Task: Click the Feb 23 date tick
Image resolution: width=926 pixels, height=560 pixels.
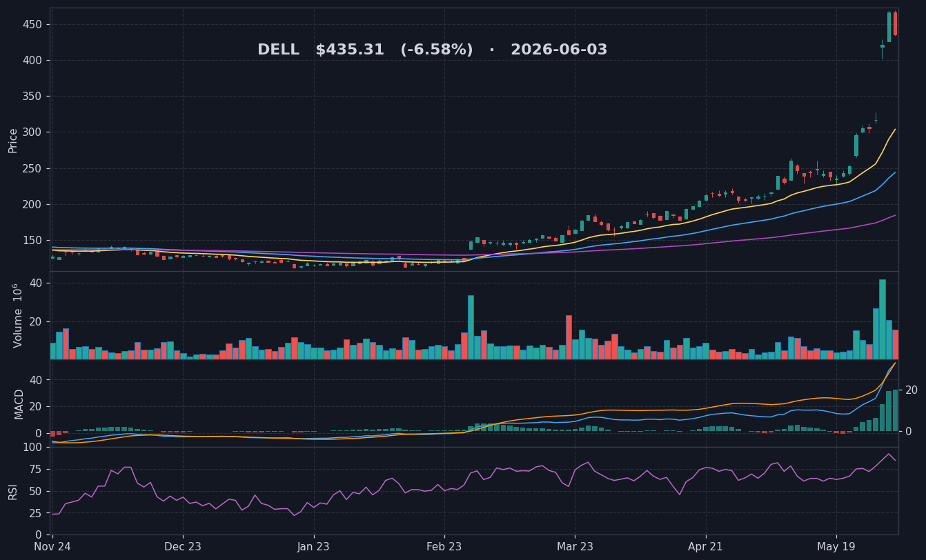Action: pyautogui.click(x=444, y=548)
